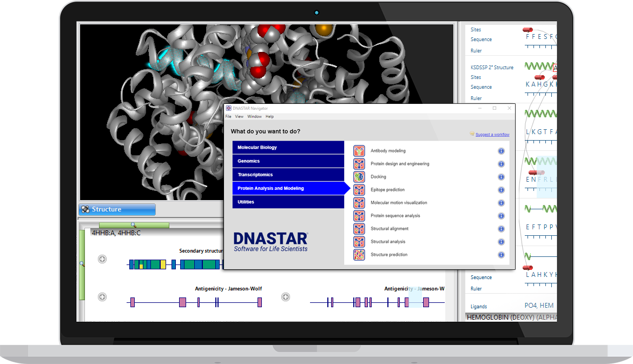This screenshot has height=364, width=633.
Task: Select the Genomics category
Action: (288, 161)
